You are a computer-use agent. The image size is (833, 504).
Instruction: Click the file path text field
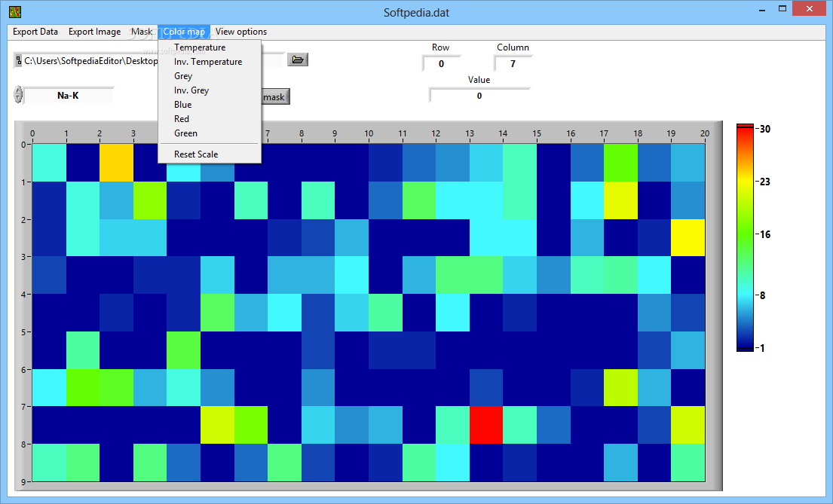[91, 60]
